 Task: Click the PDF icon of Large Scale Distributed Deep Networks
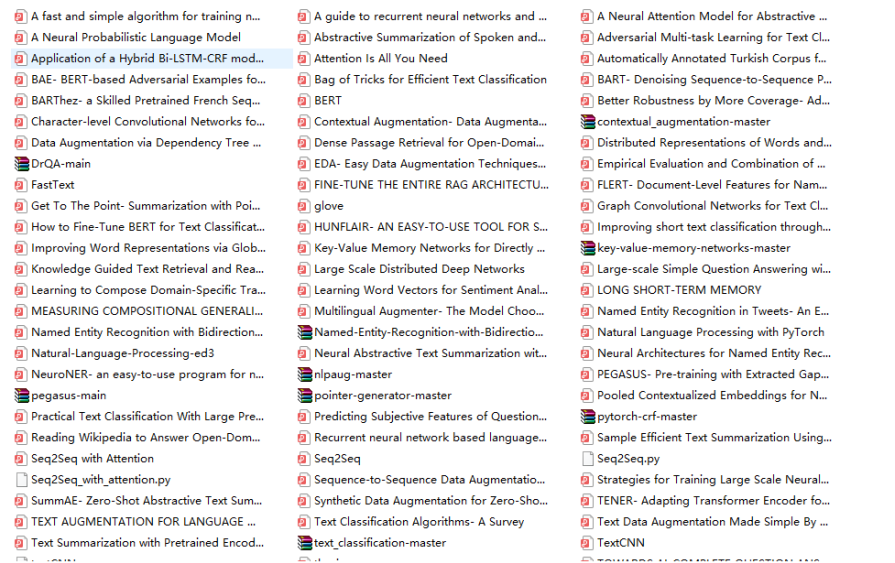coord(304,269)
